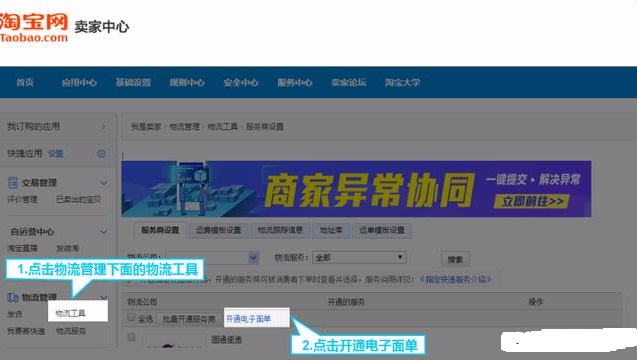Expand 我订购的应用 chevron
The height and width of the screenshot is (360, 637).
pos(104,126)
